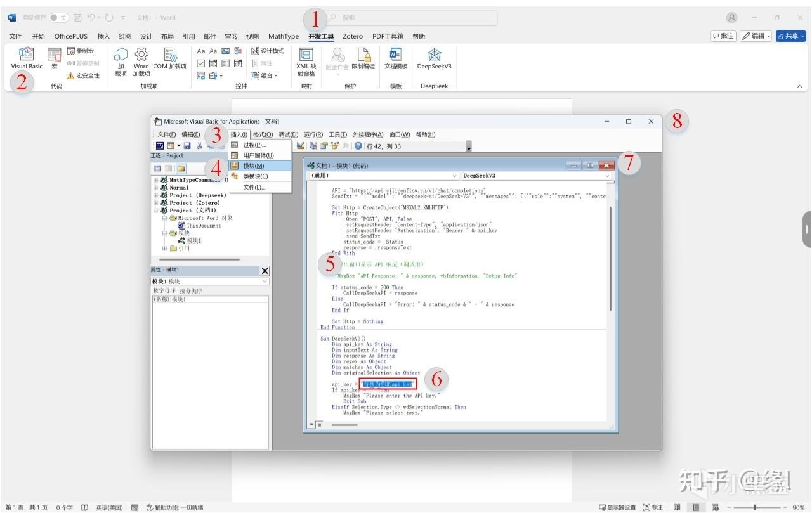Viewport: 812px width, 513px height.
Task: Open 文档模板 document template
Action: click(396, 58)
